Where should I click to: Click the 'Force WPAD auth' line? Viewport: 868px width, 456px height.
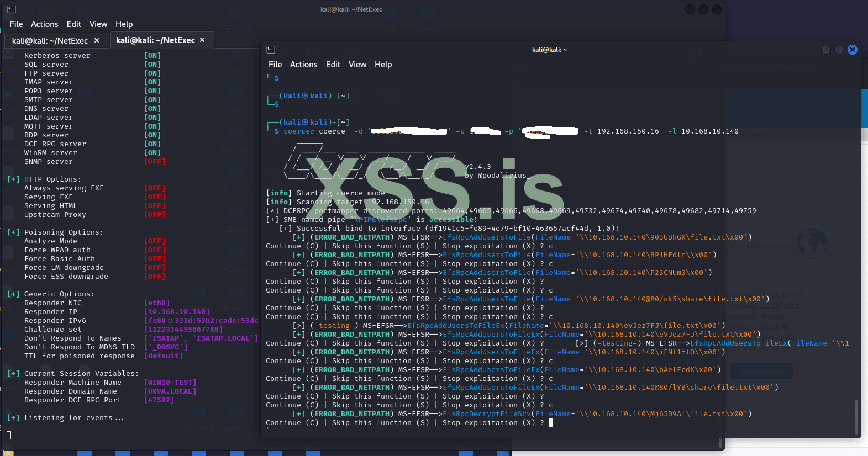(57, 250)
